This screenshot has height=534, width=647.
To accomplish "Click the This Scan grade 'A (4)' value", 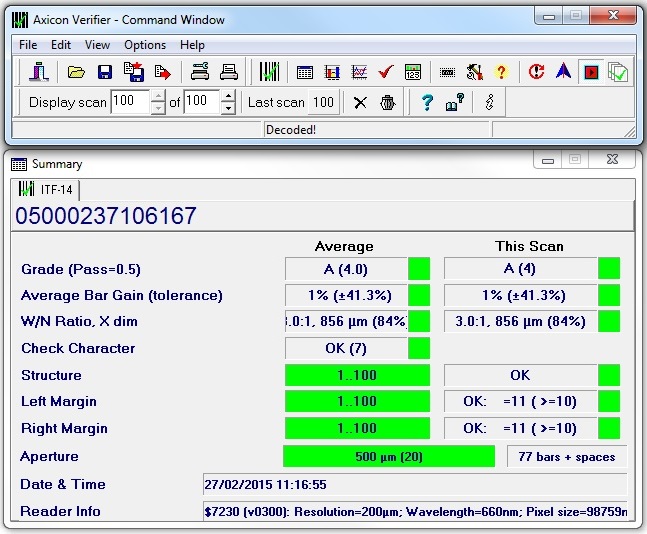I will coord(520,269).
